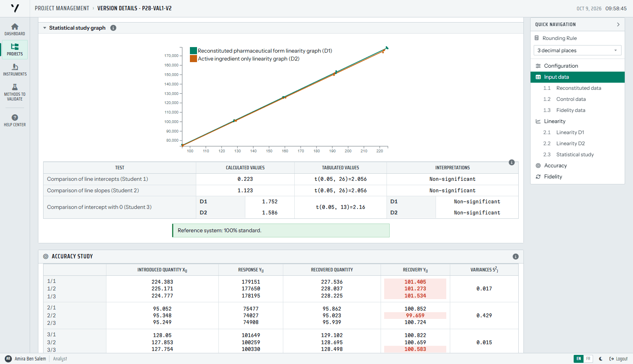Image resolution: width=633 pixels, height=364 pixels.
Task: Switch language to FR
Action: coord(588,359)
